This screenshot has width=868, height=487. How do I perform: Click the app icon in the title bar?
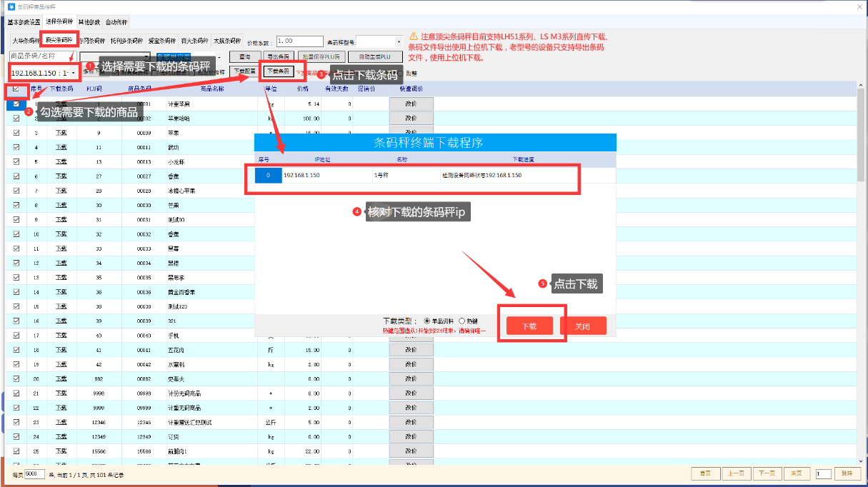11,6
